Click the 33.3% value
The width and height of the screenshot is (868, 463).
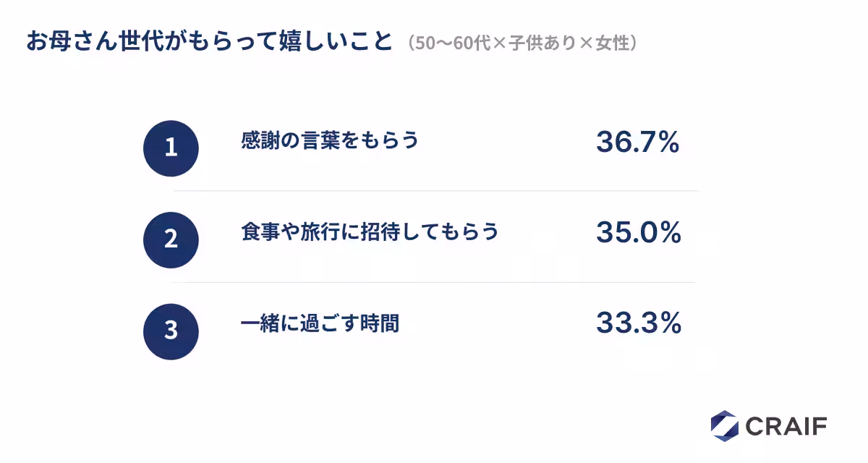click(639, 323)
